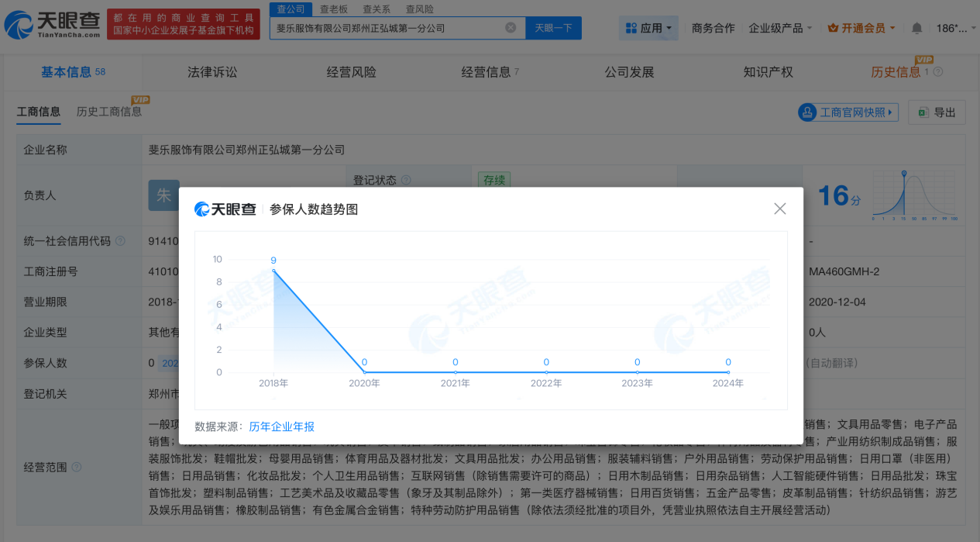Image resolution: width=980 pixels, height=542 pixels.
Task: Close the 参保人数趋势图 popup
Action: (x=779, y=209)
